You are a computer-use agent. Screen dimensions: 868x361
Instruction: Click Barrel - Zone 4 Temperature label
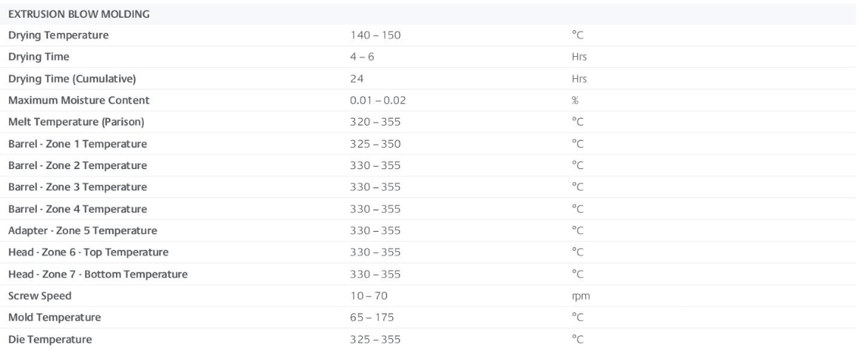pyautogui.click(x=78, y=209)
